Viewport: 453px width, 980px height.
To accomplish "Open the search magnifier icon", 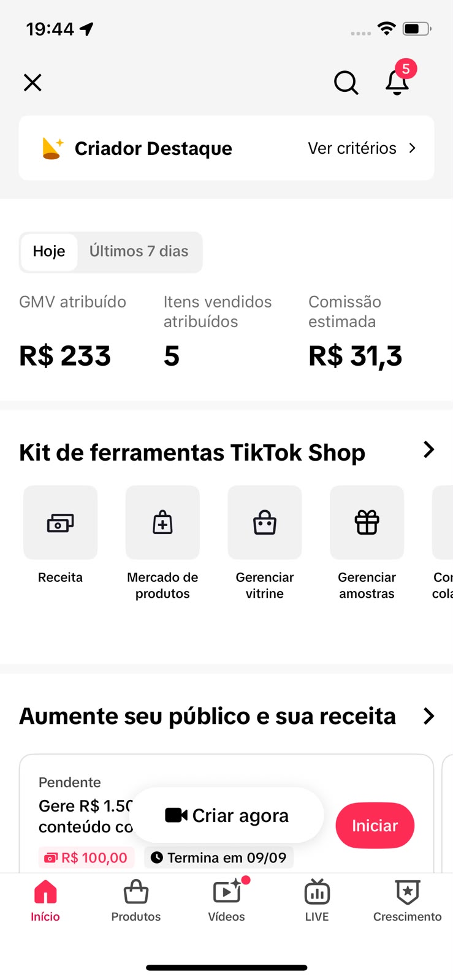I will pos(346,82).
